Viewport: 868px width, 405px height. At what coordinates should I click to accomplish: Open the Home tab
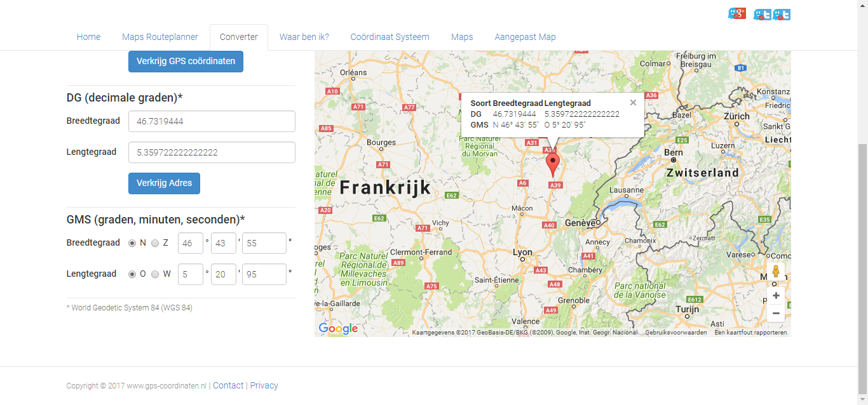[x=88, y=37]
